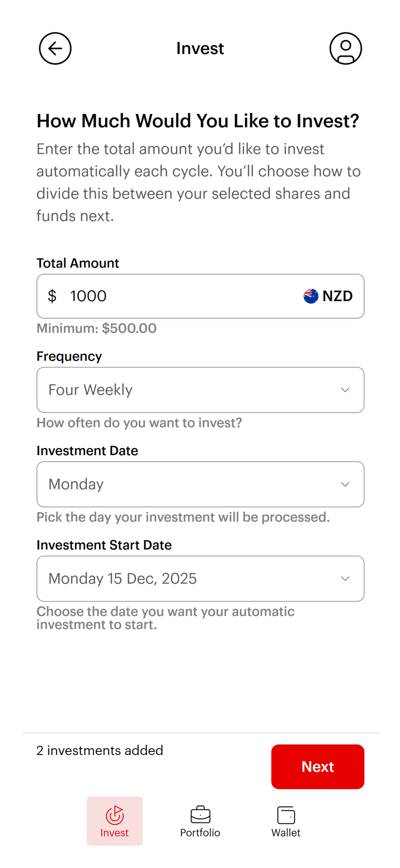Tap the Wallet icon
The width and height of the screenshot is (400, 868).
[x=286, y=815]
